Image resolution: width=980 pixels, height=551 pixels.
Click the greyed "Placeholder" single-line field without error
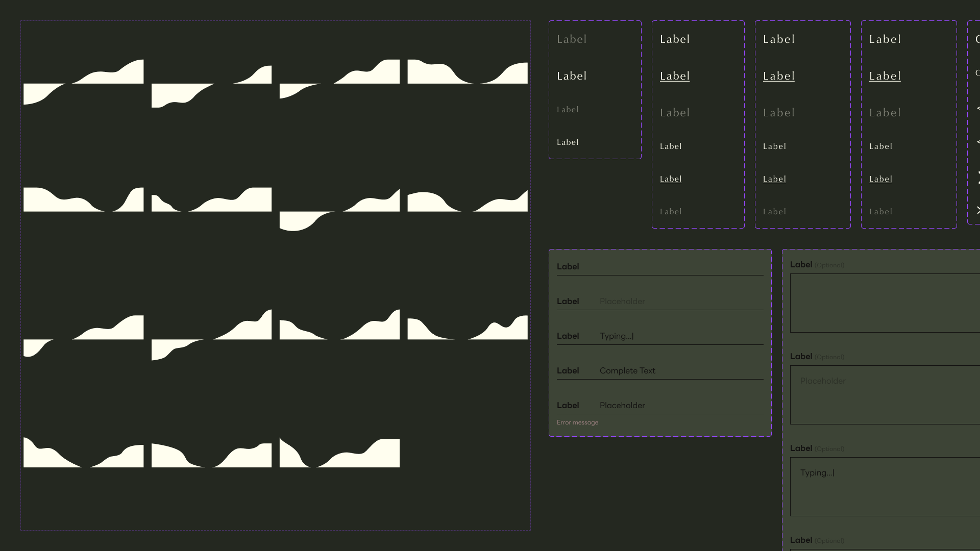point(660,301)
